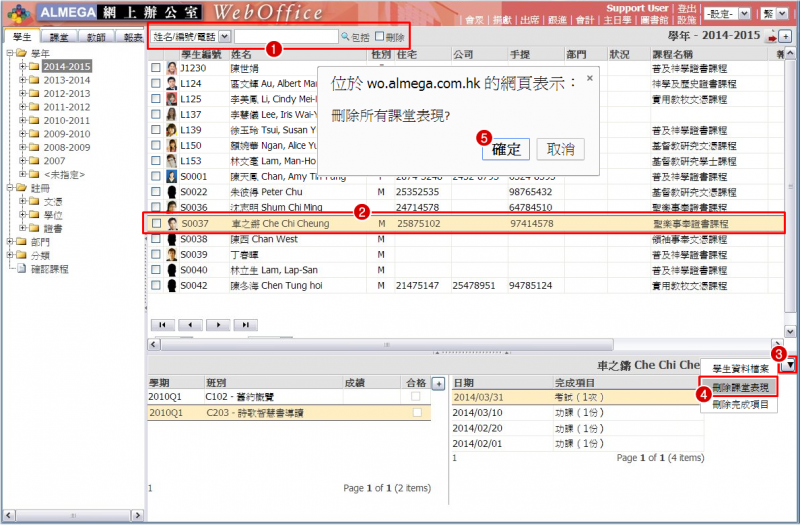
Task: Click the red arrow export icon by 學年 2014-2015
Action: point(772,37)
